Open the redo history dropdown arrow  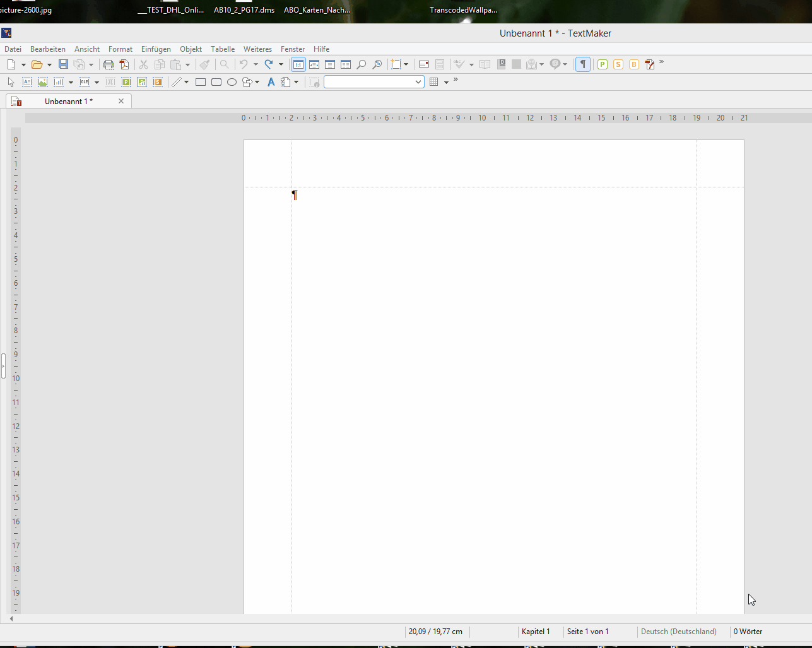coord(281,64)
